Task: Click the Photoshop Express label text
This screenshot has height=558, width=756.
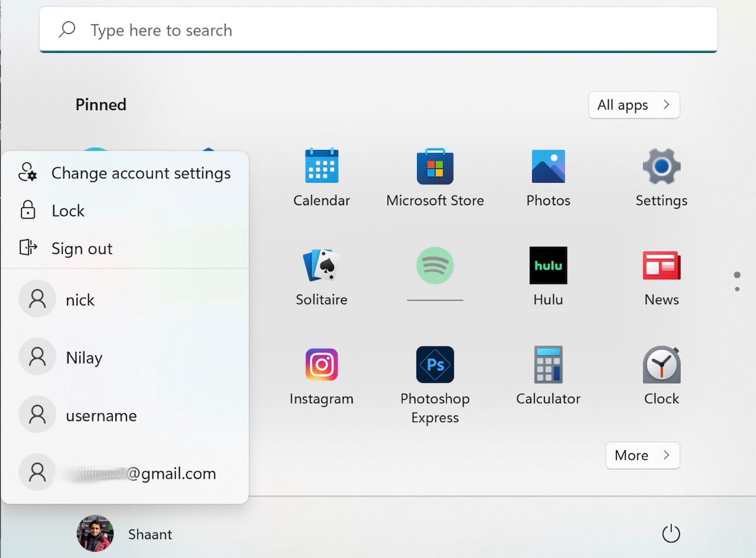Action: (435, 408)
